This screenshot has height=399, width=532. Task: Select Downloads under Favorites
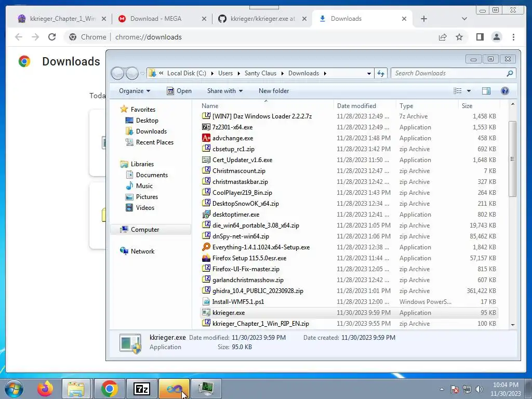coord(151,131)
